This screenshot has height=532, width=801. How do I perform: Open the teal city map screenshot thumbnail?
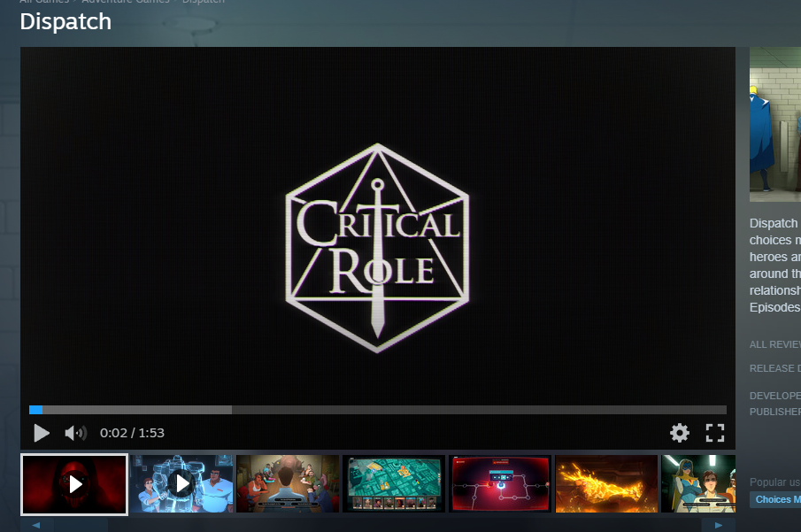click(x=394, y=484)
